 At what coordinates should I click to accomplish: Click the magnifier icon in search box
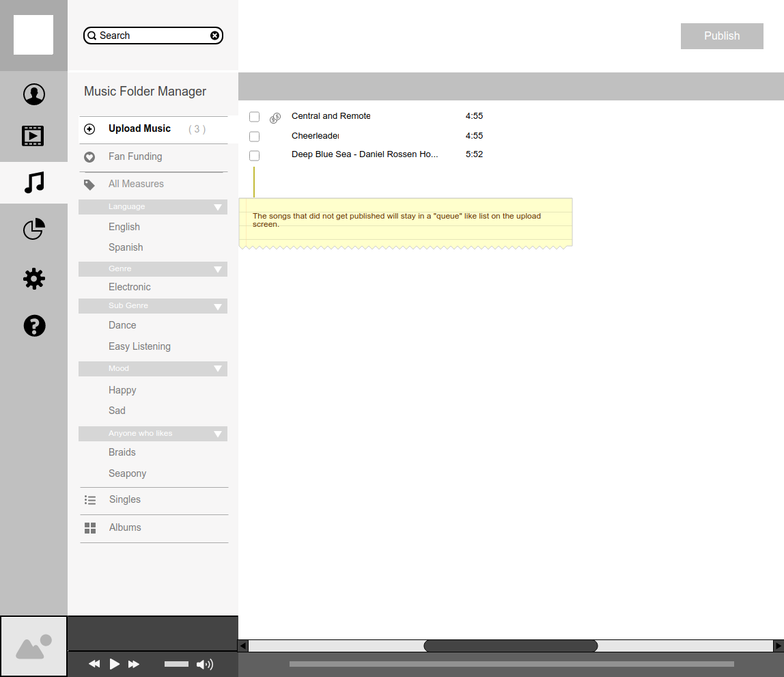(92, 36)
